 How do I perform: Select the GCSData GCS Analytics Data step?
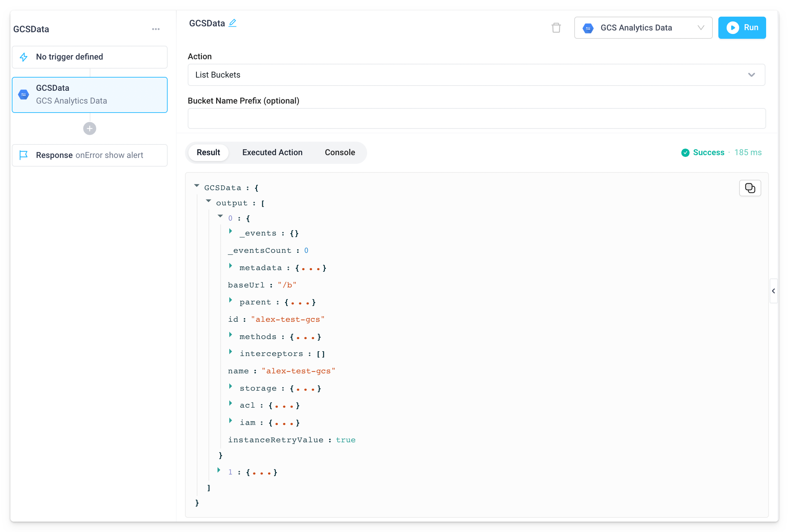(x=90, y=95)
